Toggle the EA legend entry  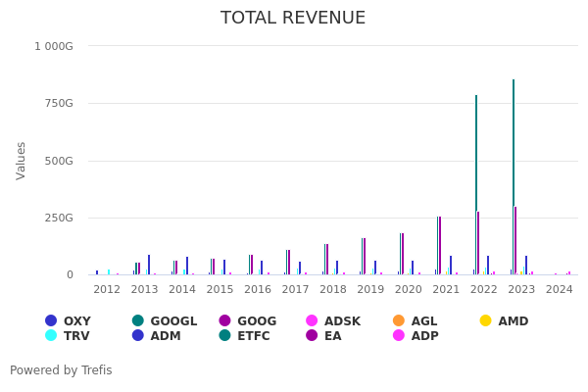pyautogui.click(x=332, y=335)
